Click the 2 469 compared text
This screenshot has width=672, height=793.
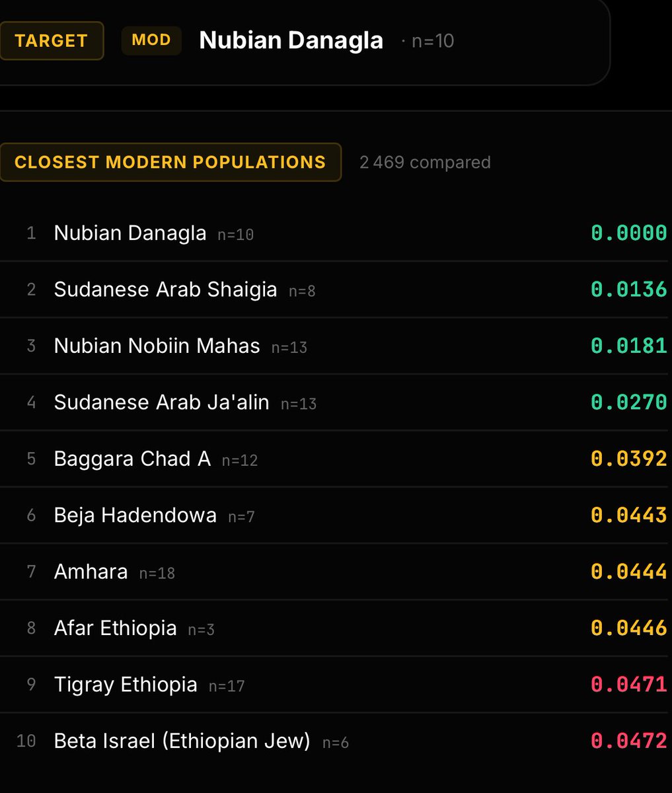coord(425,162)
